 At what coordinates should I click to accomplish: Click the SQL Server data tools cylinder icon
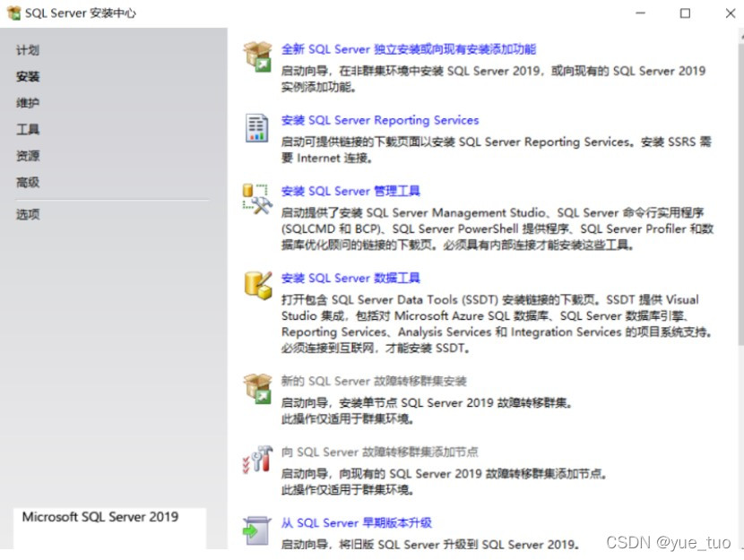click(x=258, y=286)
